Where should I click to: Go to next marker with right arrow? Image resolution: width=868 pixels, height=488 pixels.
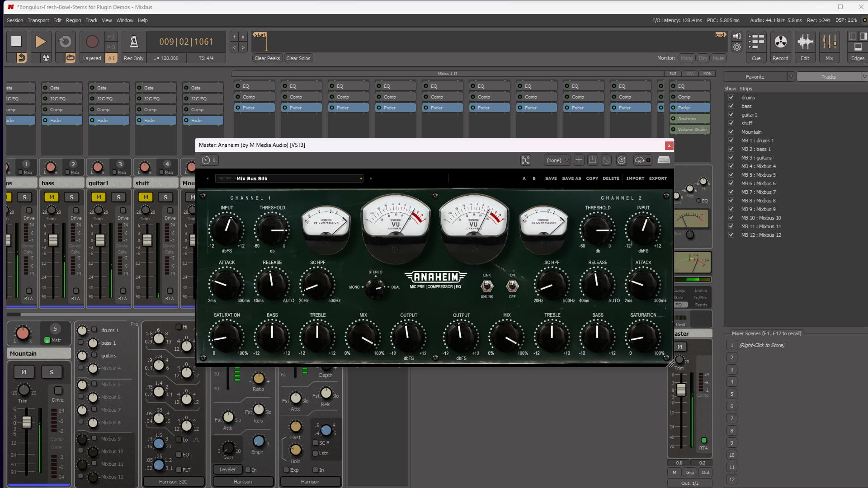click(x=243, y=47)
